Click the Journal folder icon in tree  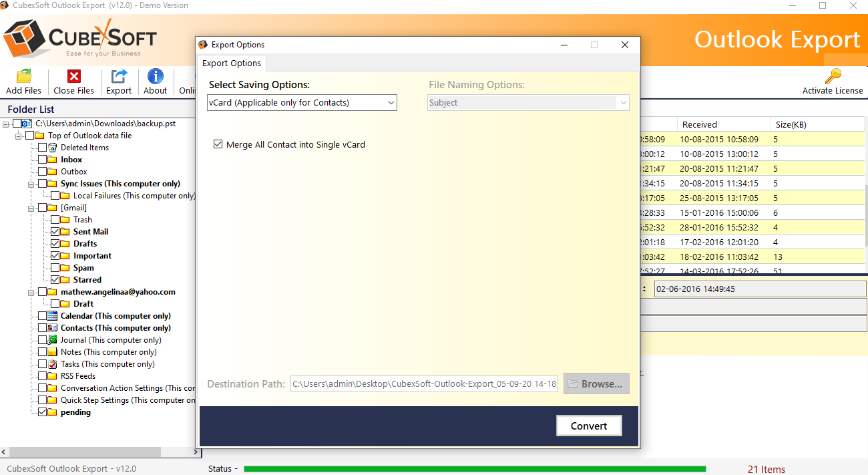click(53, 340)
